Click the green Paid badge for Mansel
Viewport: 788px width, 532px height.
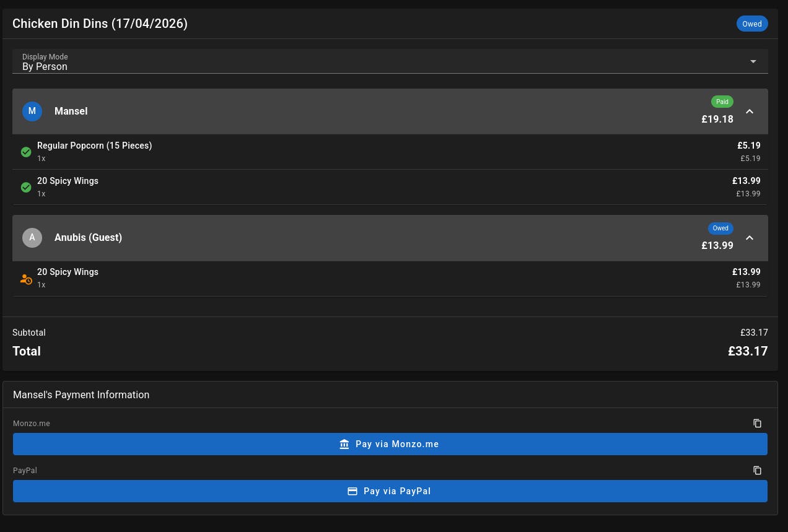coord(722,102)
